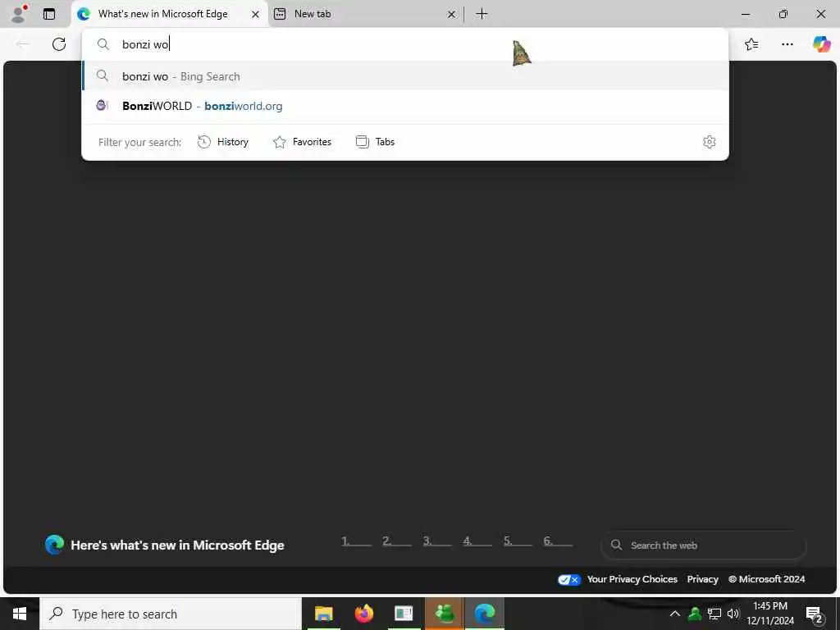
Task: Click the back arrow button
Action: pos(22,44)
